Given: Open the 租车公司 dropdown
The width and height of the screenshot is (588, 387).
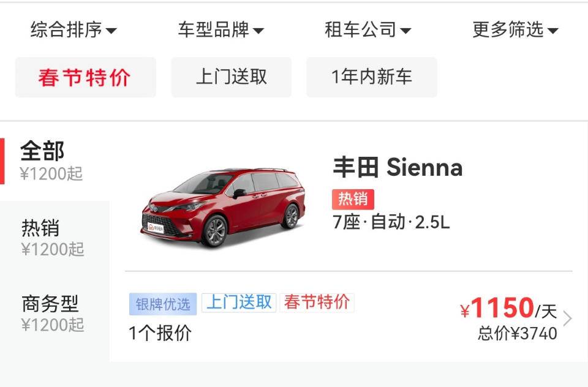Looking at the screenshot, I should coord(367,29).
